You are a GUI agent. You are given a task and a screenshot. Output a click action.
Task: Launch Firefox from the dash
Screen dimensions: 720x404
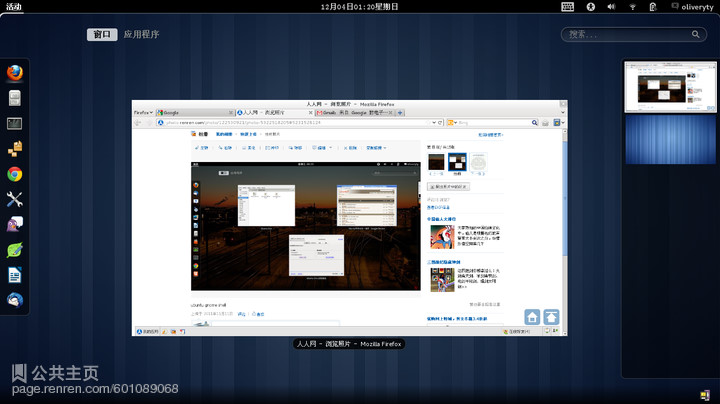coord(15,73)
